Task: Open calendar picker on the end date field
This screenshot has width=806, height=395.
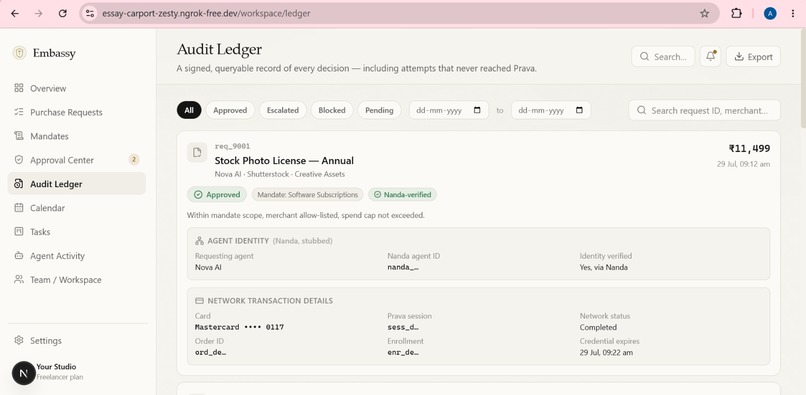Action: pyautogui.click(x=579, y=110)
